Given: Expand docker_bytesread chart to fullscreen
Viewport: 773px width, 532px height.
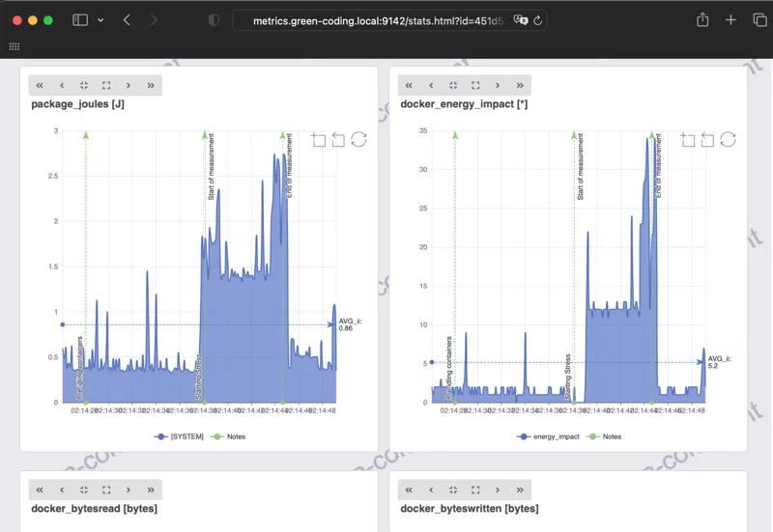Looking at the screenshot, I should [x=106, y=490].
